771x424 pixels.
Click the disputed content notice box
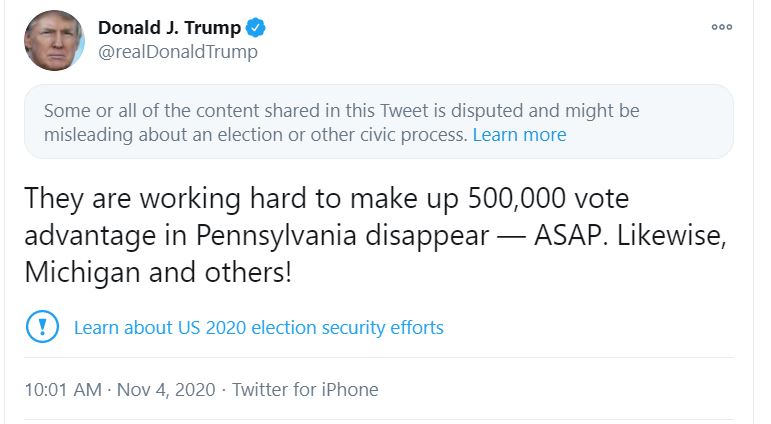click(378, 122)
